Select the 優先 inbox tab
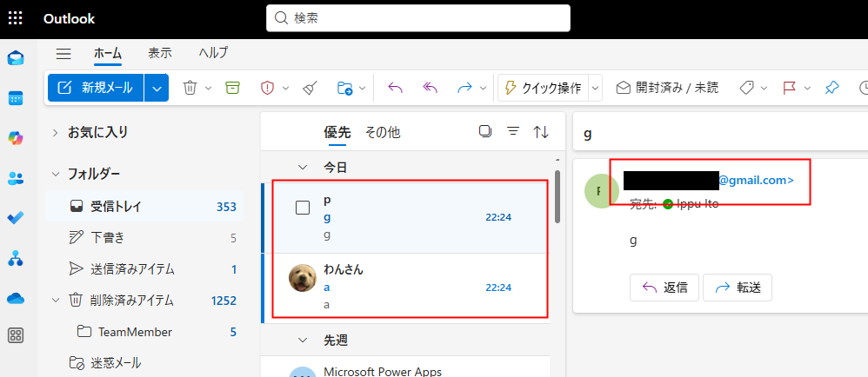 point(337,132)
